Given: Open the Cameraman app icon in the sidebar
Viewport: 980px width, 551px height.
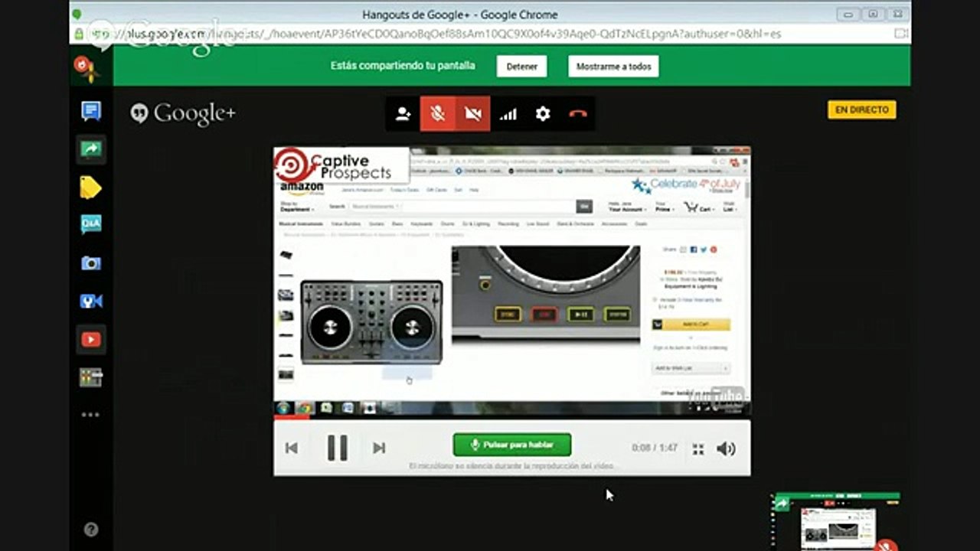Looking at the screenshot, I should [91, 301].
